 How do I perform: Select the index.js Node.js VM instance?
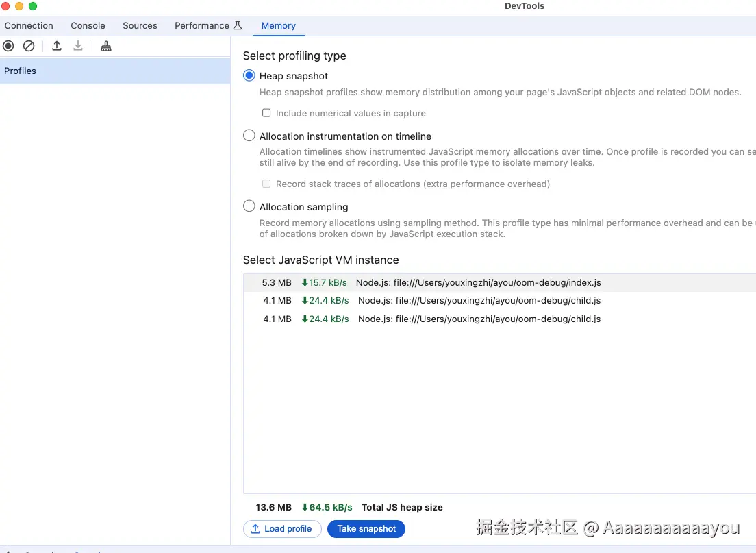tap(499, 283)
